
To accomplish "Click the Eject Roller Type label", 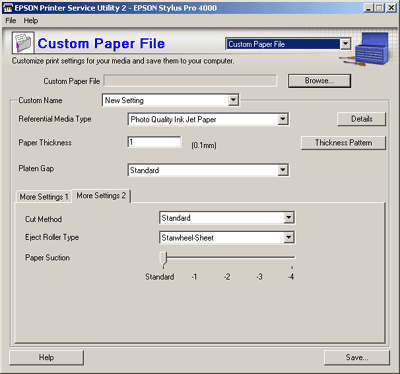I will click(x=52, y=237).
